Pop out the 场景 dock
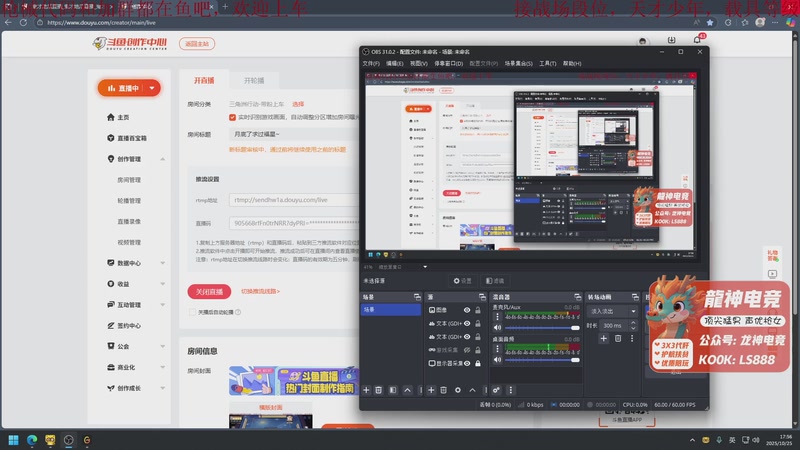The height and width of the screenshot is (450, 800). pos(417,297)
